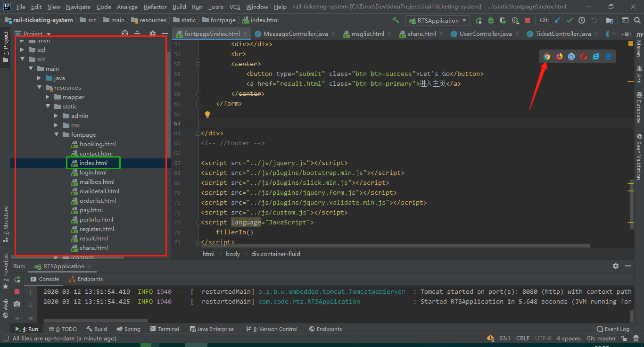Toggle the Ant side panel
Viewport: 644px width, 347px height.
pos(639,74)
